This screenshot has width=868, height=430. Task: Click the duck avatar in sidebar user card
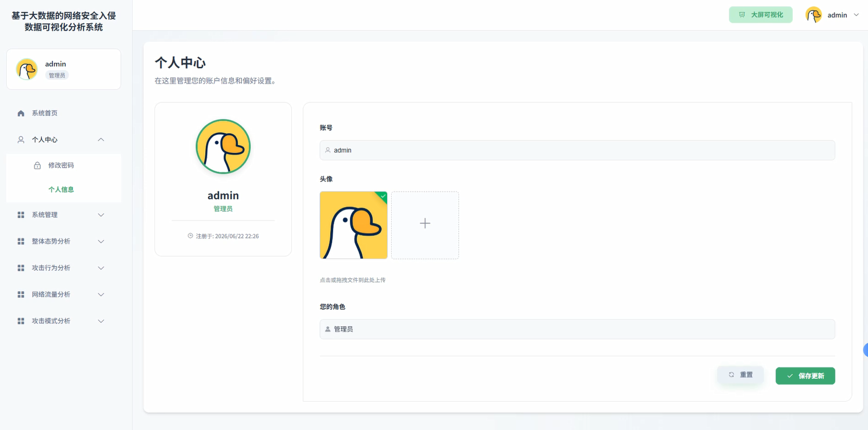click(27, 69)
